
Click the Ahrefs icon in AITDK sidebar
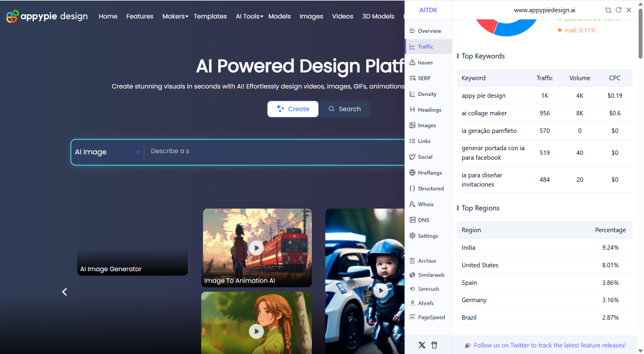coord(413,303)
